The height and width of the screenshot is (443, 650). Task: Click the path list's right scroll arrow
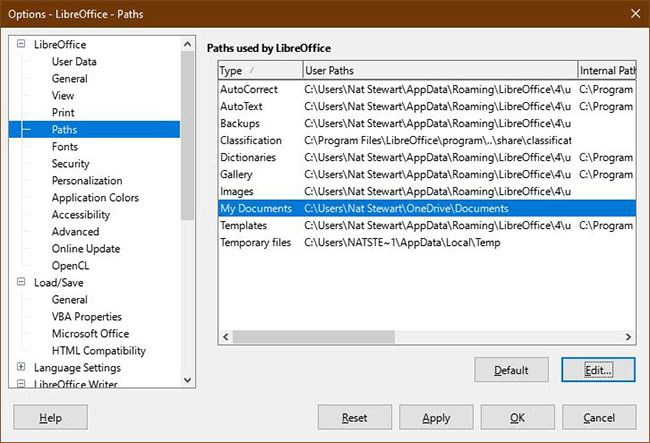(x=628, y=337)
